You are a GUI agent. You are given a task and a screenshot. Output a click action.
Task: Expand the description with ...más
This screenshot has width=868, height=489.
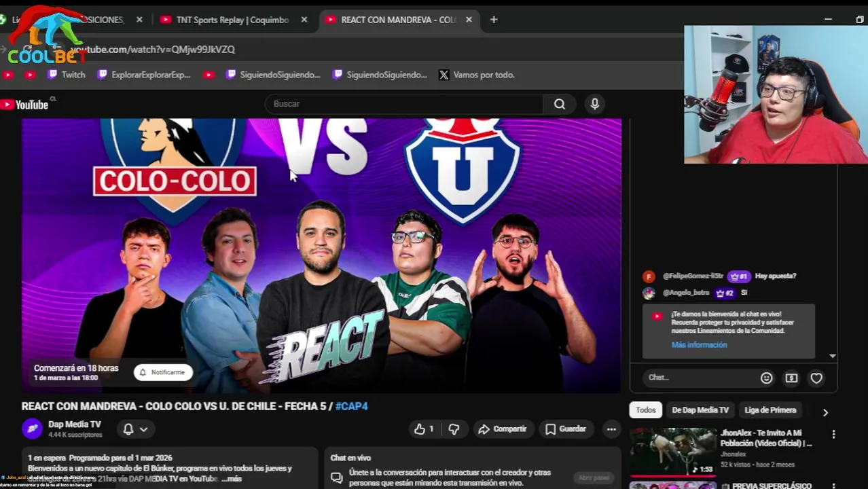(231, 479)
